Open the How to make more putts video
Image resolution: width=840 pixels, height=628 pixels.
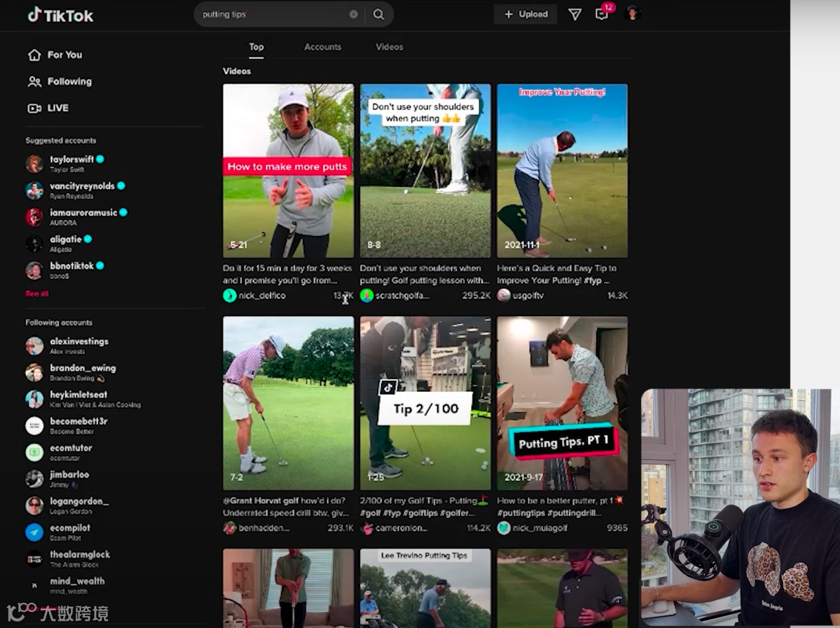click(x=288, y=170)
